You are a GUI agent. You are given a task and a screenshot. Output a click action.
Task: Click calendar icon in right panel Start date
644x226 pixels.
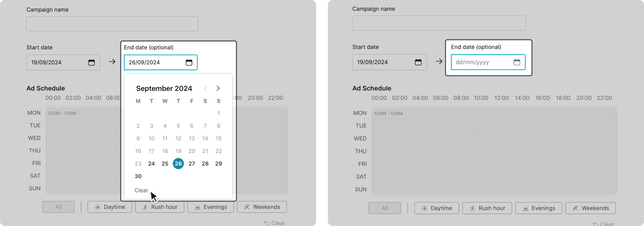(418, 62)
